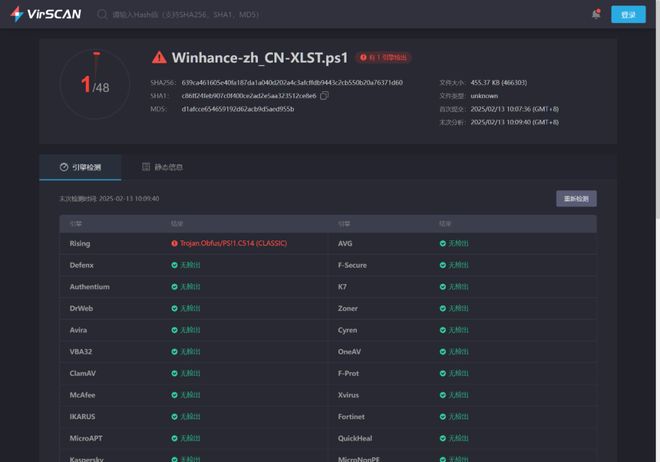Click the VirSCAN logo

tap(44, 14)
